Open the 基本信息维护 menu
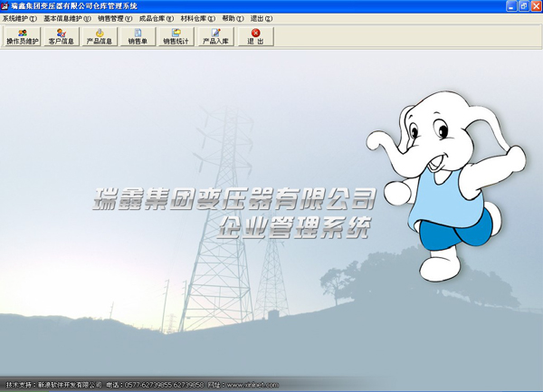Viewport: 543px width, 392px height. click(67, 18)
